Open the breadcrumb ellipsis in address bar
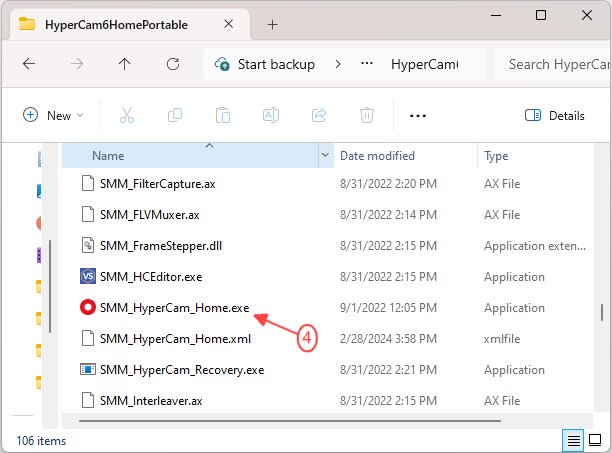 [x=367, y=64]
